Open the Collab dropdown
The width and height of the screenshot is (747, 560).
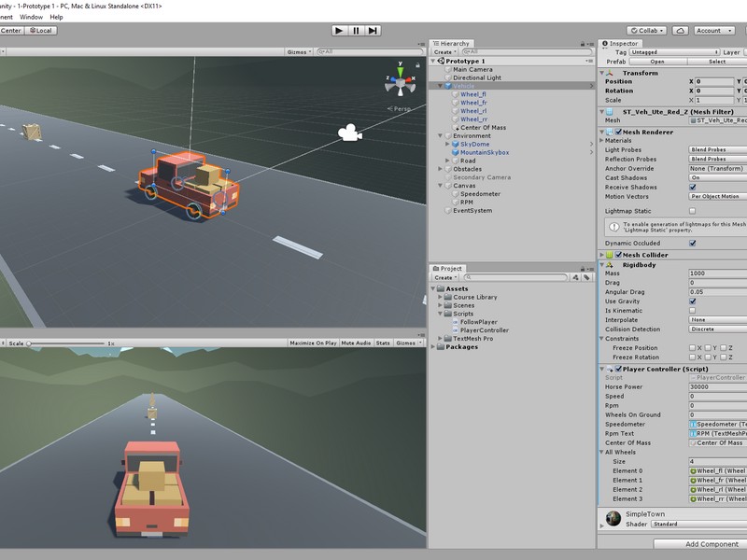pyautogui.click(x=646, y=30)
